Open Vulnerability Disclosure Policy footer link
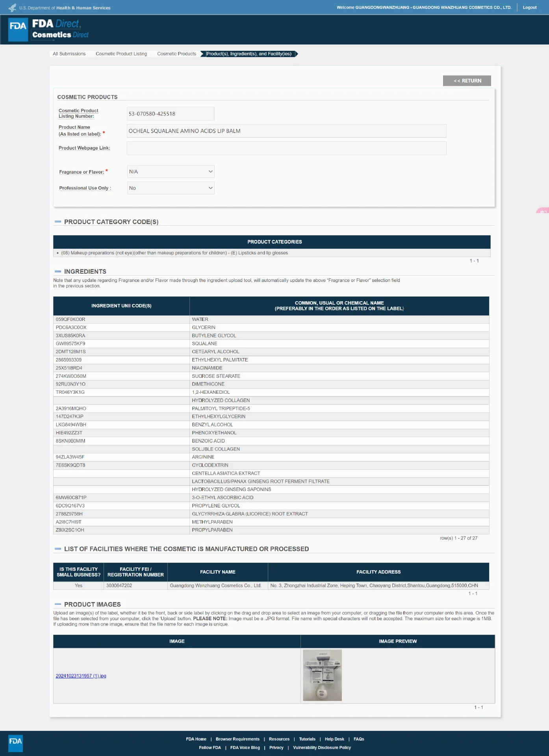This screenshot has width=549, height=756. (x=322, y=748)
